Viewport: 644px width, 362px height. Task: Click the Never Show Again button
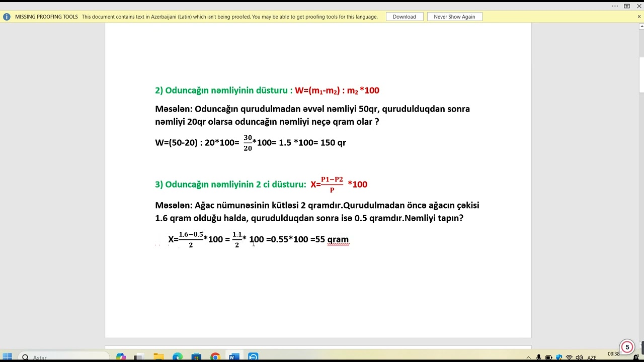coord(454,17)
